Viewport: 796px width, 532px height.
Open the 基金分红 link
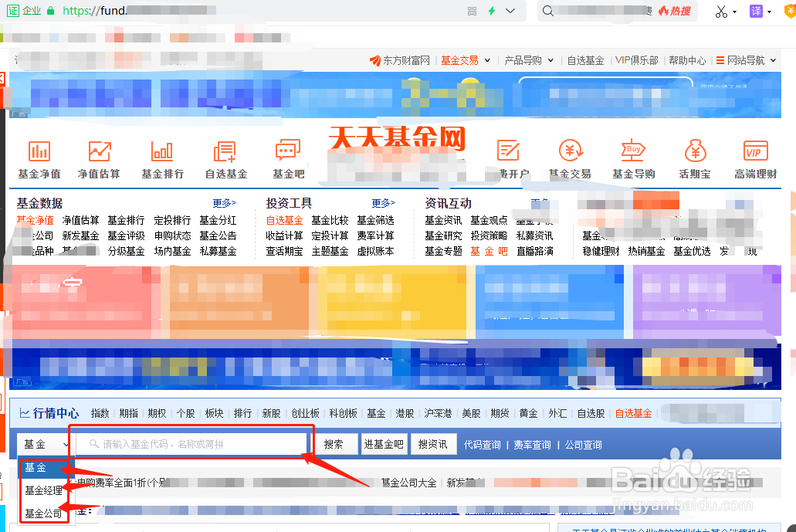tap(218, 220)
